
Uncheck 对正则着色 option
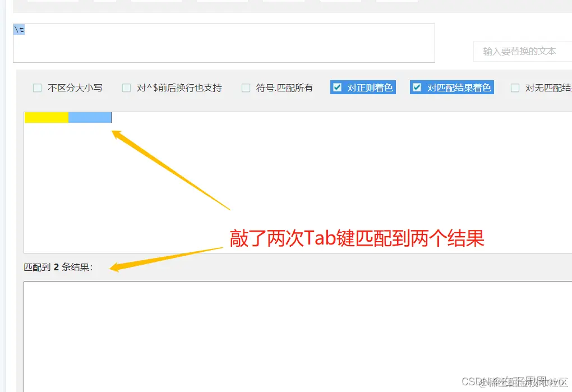click(x=338, y=87)
